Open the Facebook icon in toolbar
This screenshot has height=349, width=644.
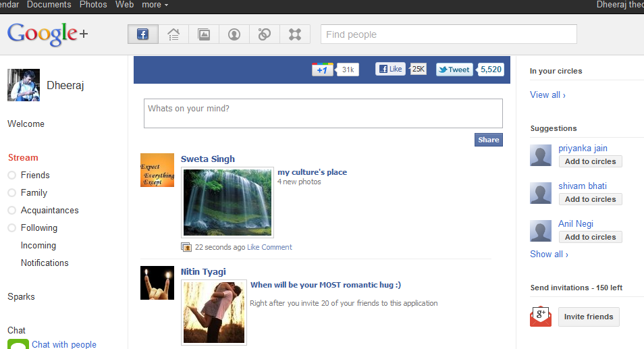(x=143, y=34)
